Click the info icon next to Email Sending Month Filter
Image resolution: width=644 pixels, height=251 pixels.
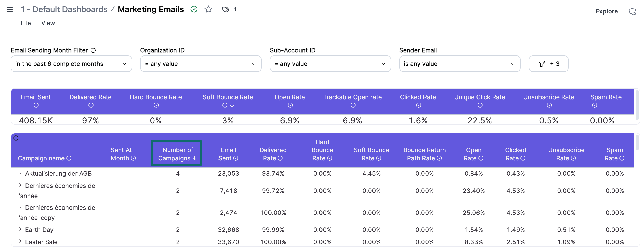click(93, 50)
